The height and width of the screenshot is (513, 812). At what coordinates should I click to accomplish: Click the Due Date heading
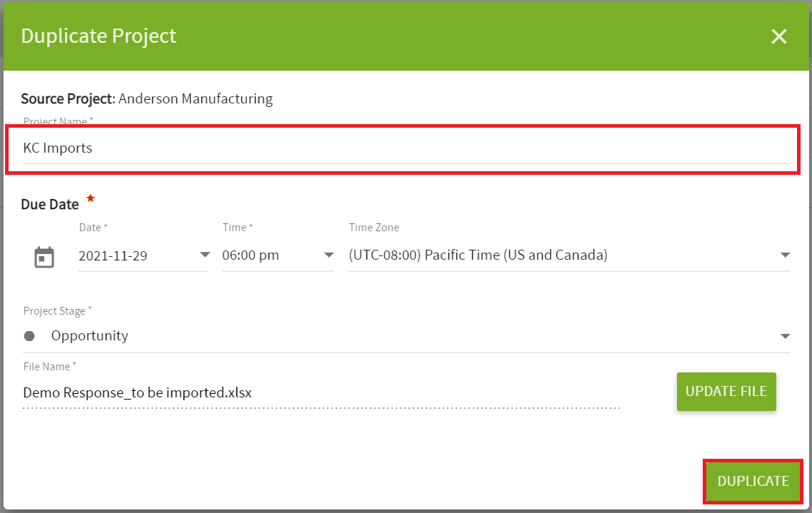click(50, 204)
